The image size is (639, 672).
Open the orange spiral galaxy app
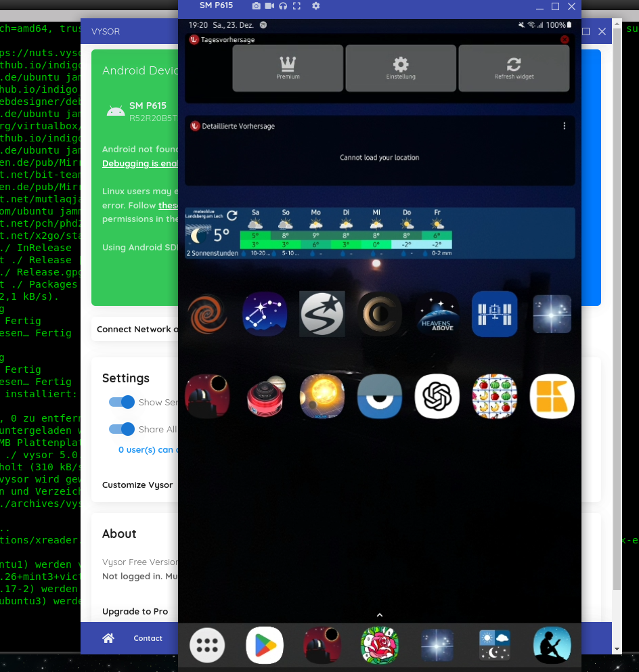[207, 314]
